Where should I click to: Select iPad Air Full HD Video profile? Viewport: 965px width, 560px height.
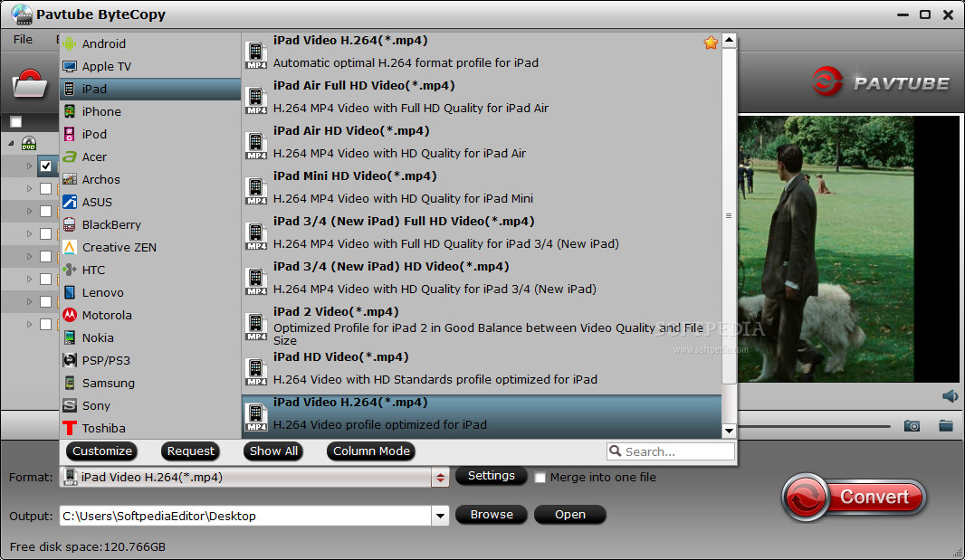[x=482, y=97]
